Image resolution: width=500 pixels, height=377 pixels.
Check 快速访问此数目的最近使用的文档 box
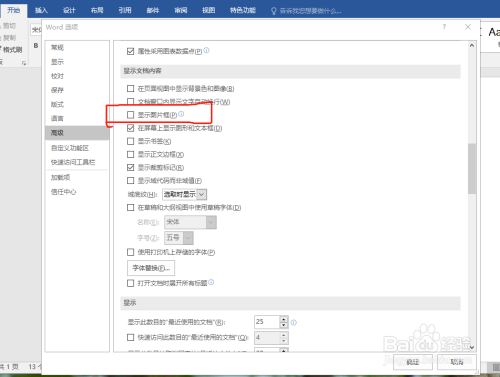[130, 338]
